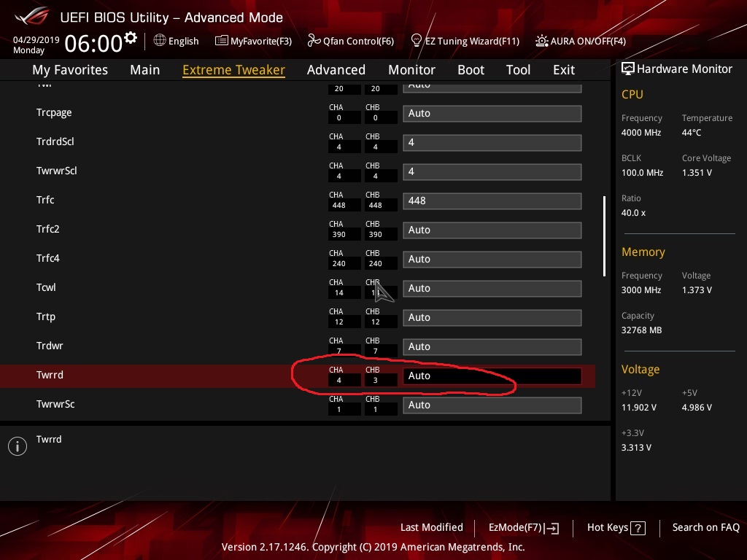
Task: Launch EZ Tuning Wizard(F11)
Action: (472, 41)
